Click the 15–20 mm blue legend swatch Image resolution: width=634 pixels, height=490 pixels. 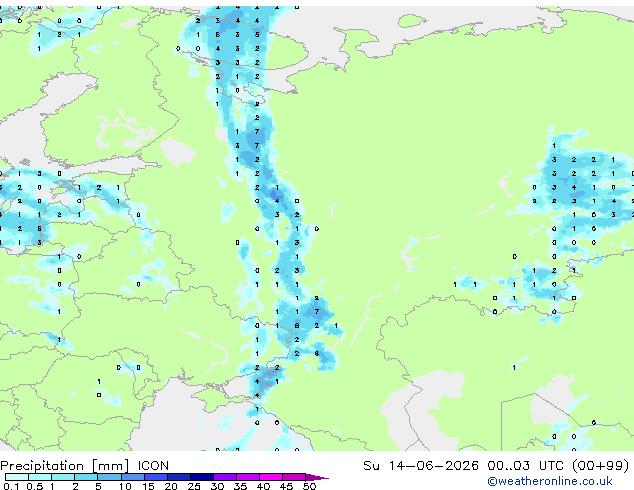(155, 477)
